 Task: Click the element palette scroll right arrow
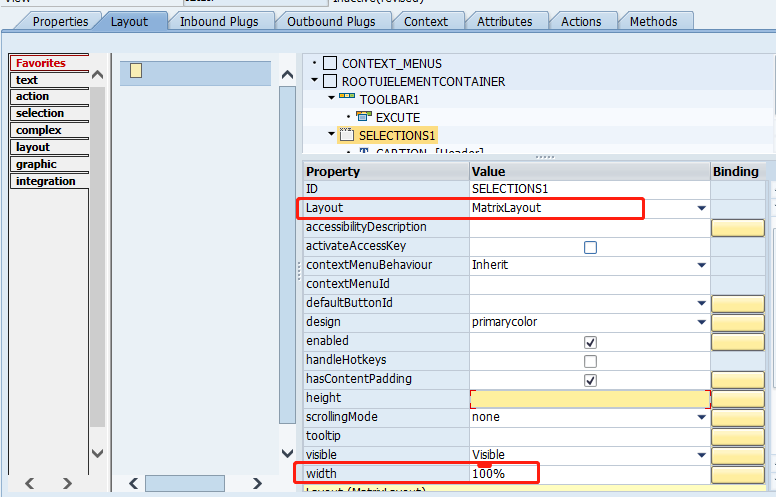click(x=257, y=483)
